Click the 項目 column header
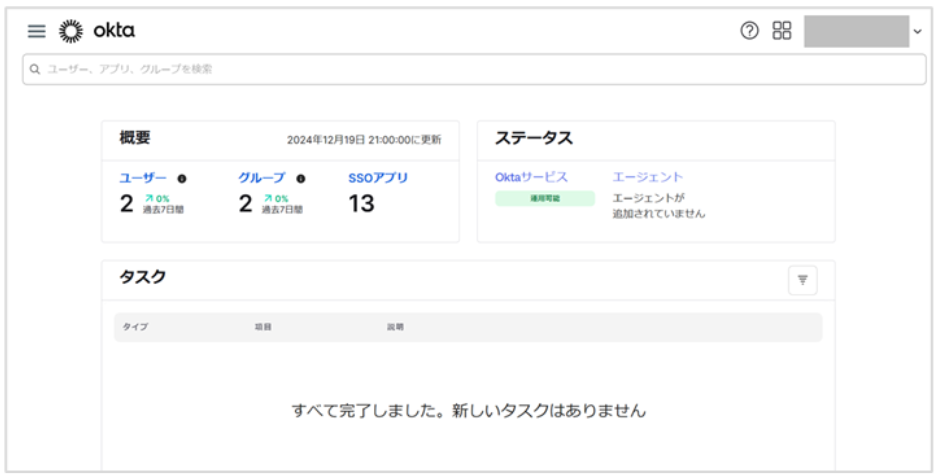The image size is (934, 475). click(x=263, y=327)
